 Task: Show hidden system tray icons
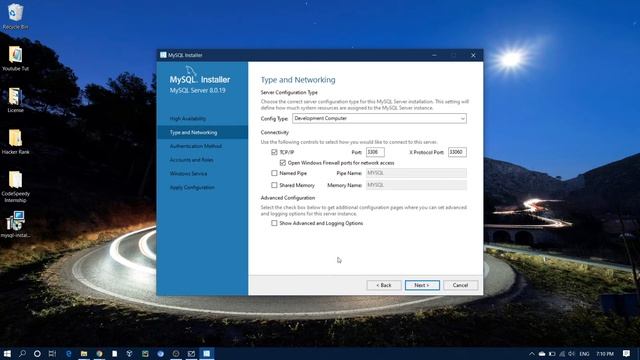pos(531,354)
